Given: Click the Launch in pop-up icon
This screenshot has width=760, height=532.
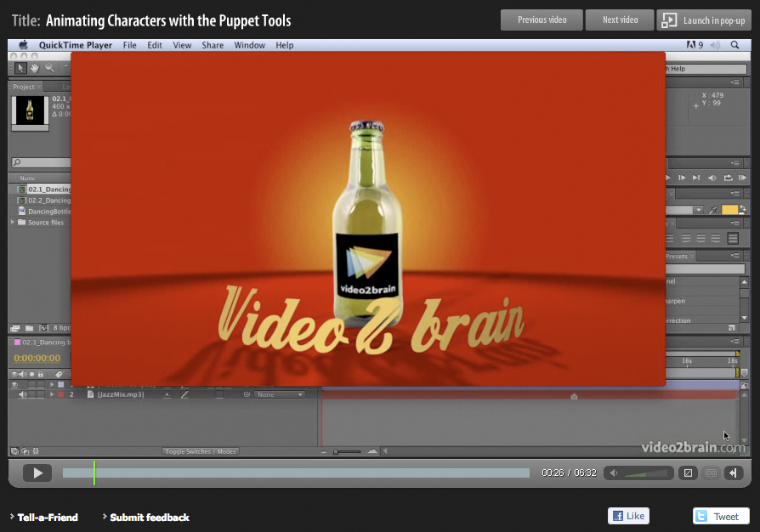Looking at the screenshot, I should point(669,20).
